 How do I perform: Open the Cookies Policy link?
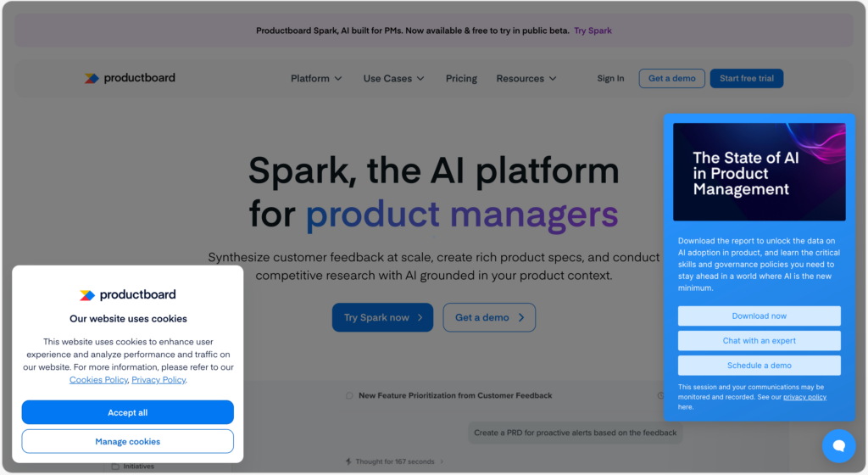(x=98, y=380)
